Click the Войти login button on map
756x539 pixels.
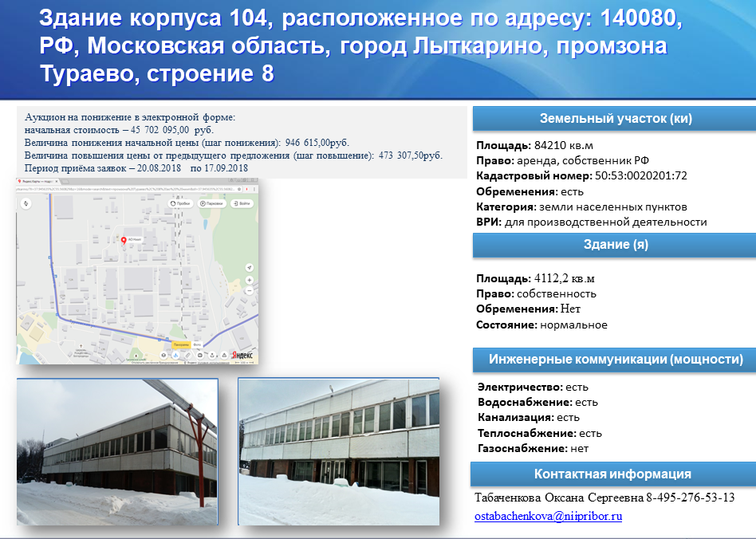[x=241, y=203]
